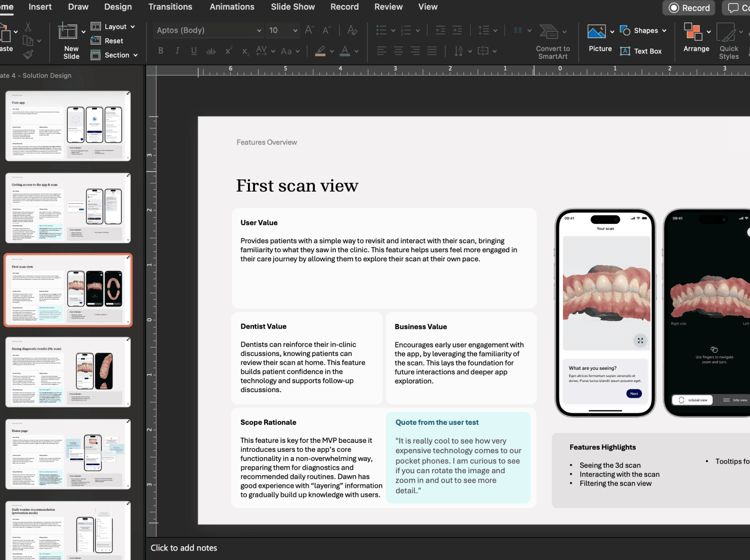The height and width of the screenshot is (560, 750).
Task: Click the New Slide icon
Action: pyautogui.click(x=67, y=31)
